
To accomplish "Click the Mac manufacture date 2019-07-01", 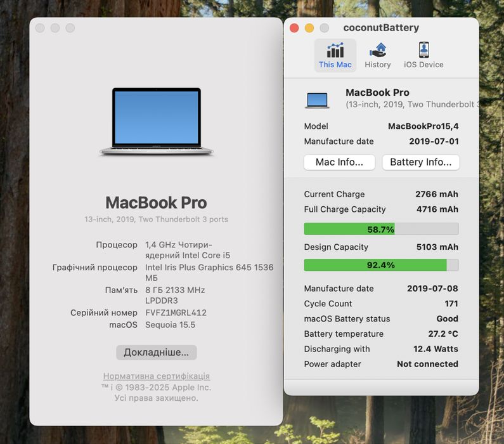I will pos(434,141).
